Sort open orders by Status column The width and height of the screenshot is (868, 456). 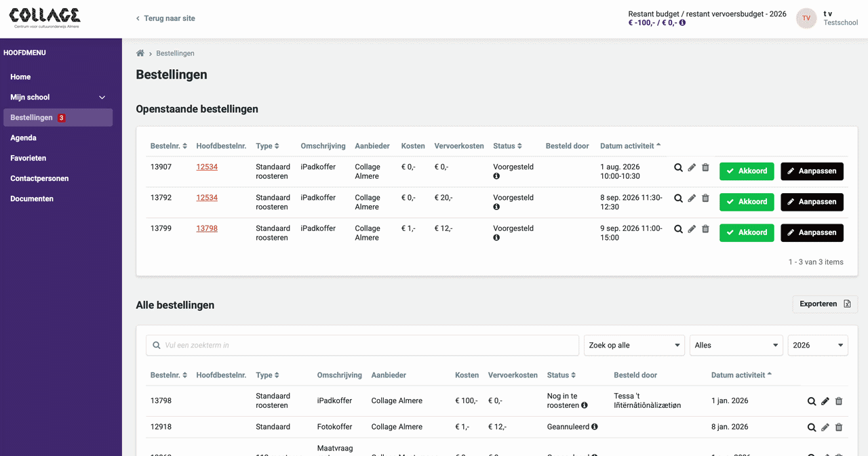click(x=508, y=146)
